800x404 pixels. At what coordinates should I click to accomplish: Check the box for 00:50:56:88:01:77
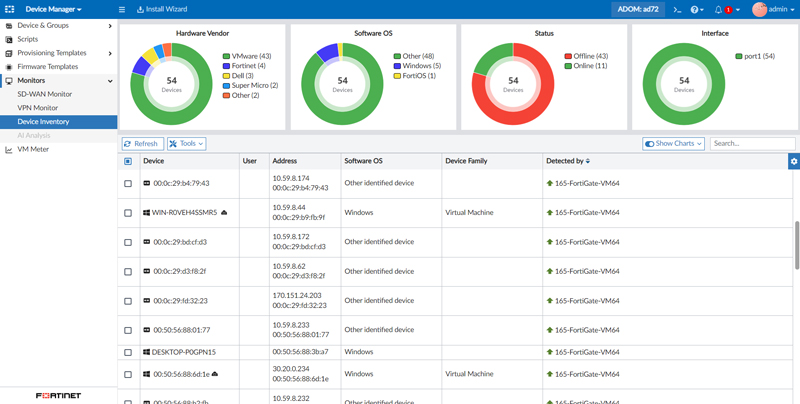tap(128, 331)
